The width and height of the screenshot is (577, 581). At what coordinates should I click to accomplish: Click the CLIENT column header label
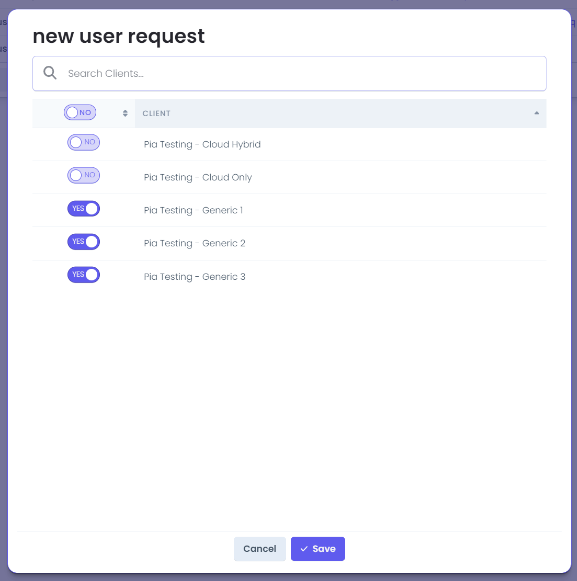click(x=156, y=113)
